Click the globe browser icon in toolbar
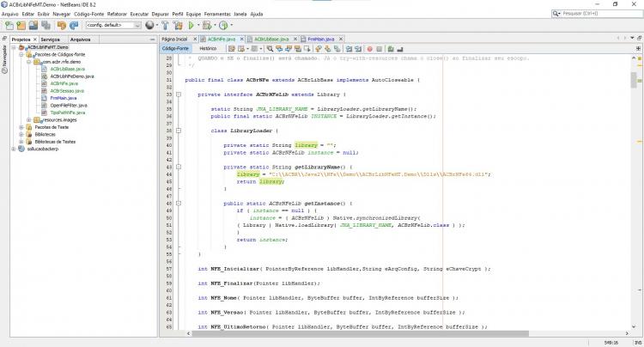 point(149,26)
